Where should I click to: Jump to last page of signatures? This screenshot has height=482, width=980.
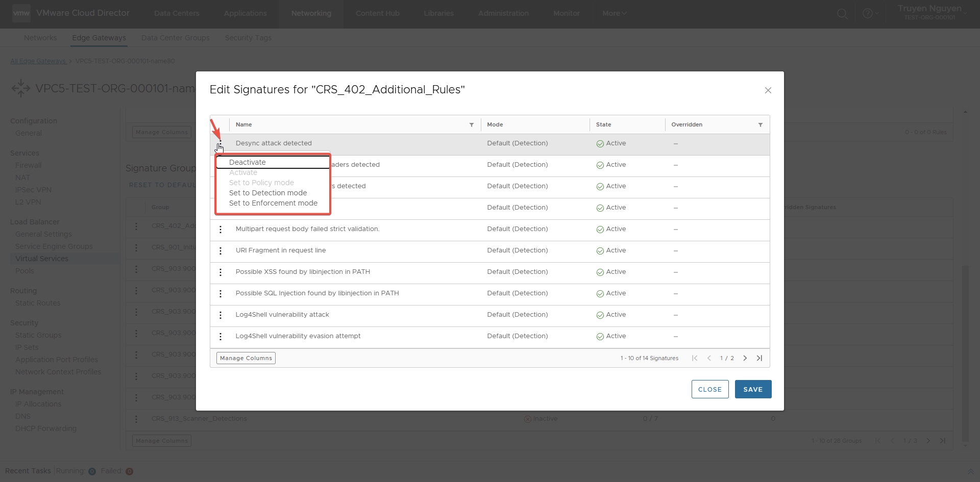tap(759, 358)
